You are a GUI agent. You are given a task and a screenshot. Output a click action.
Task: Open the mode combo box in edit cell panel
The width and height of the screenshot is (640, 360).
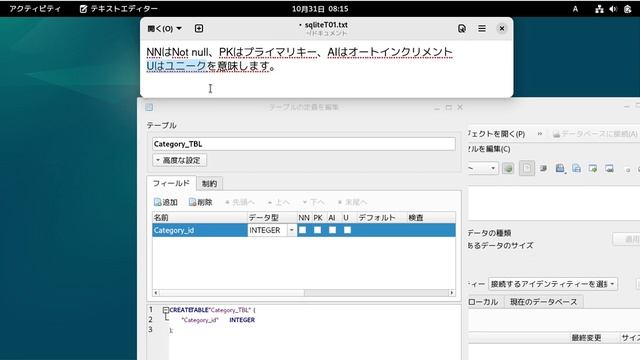point(483,168)
